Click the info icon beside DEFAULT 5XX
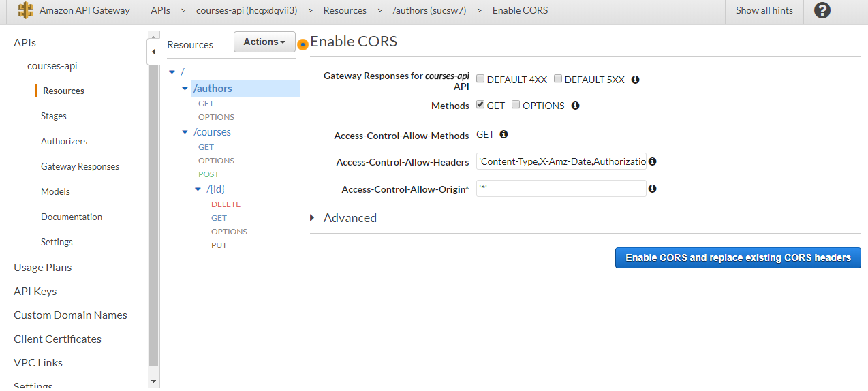 [x=635, y=80]
